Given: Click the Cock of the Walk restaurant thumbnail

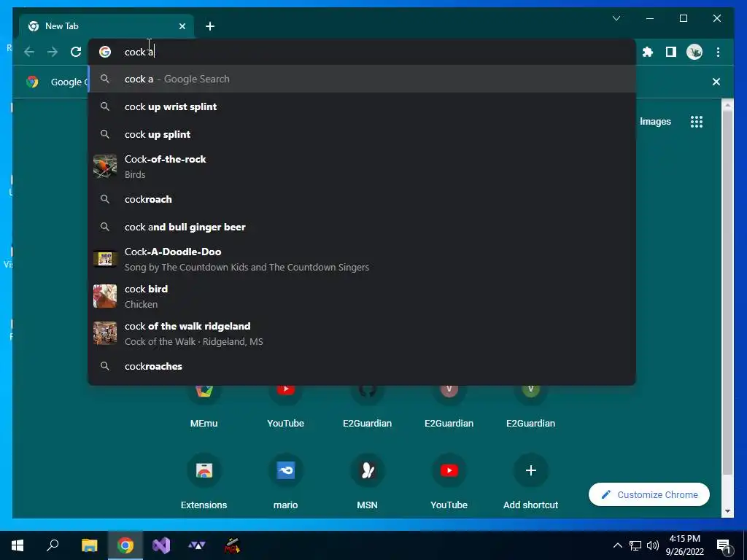Looking at the screenshot, I should tap(105, 333).
